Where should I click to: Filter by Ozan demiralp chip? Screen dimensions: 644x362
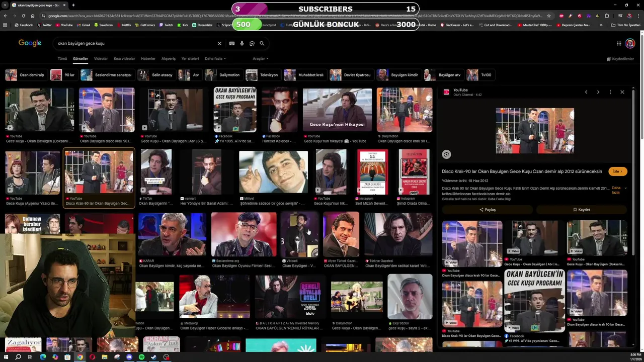coord(26,75)
